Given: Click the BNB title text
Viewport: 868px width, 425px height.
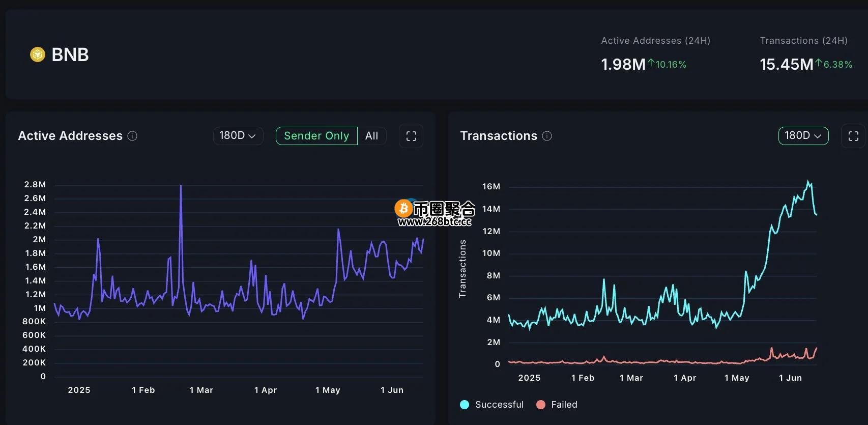Looking at the screenshot, I should [x=70, y=54].
